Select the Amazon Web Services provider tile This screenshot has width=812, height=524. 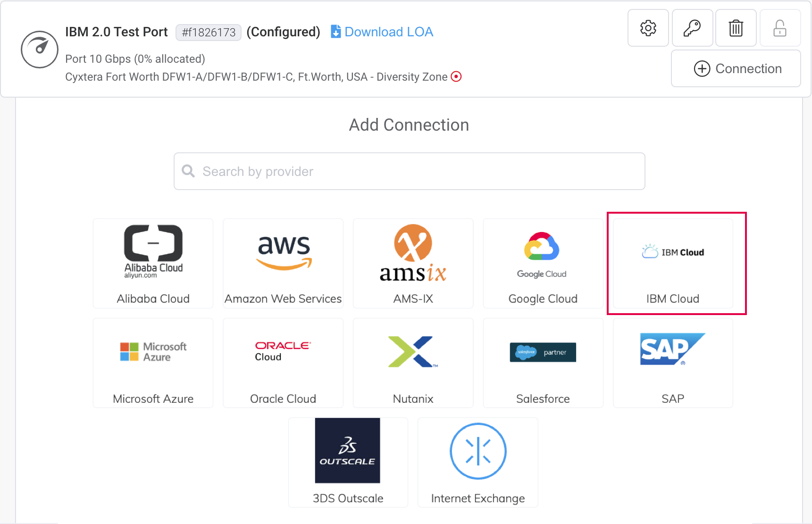pos(283,263)
